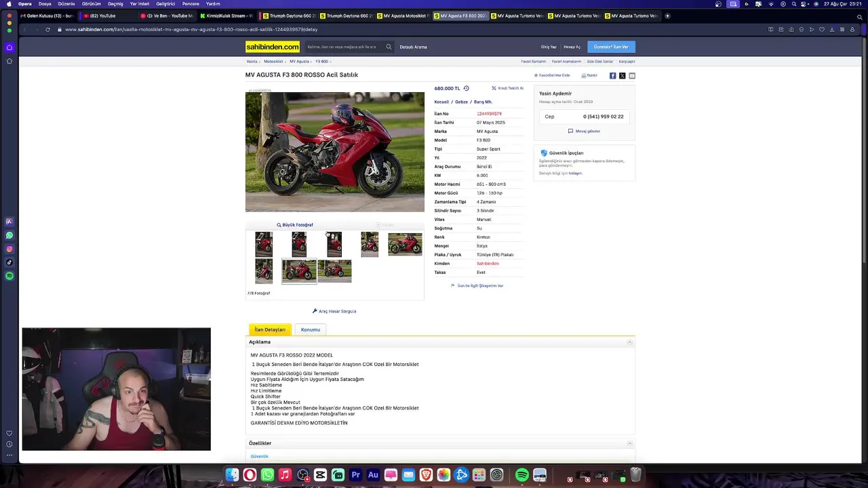Click Ücretsiz İlan Ver button
The width and height of the screenshot is (868, 488).
point(611,47)
